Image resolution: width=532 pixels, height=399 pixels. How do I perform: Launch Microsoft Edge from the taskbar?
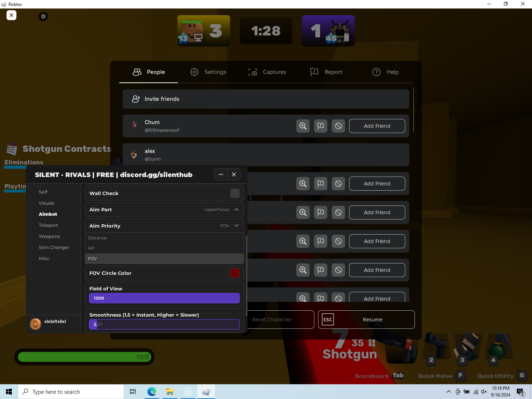point(152,392)
